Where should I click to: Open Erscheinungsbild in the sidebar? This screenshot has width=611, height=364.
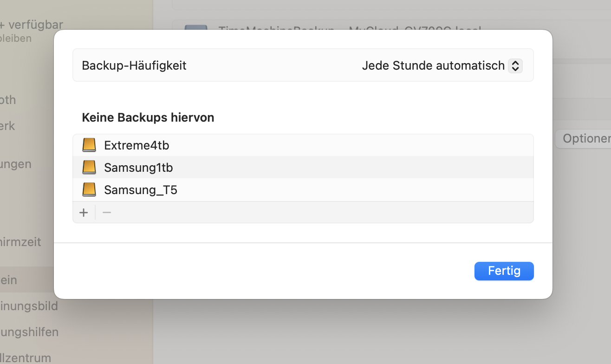point(29,306)
